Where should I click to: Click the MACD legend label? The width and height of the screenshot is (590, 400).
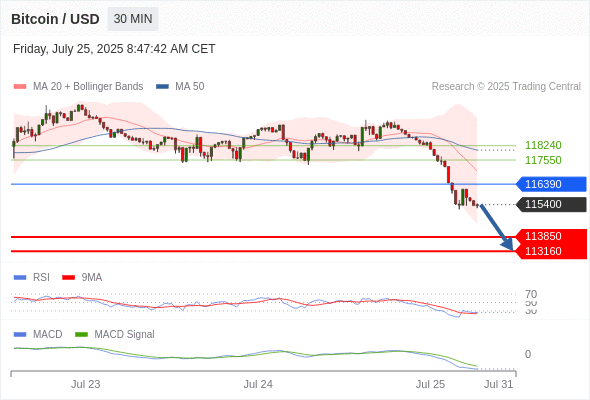click(x=48, y=335)
